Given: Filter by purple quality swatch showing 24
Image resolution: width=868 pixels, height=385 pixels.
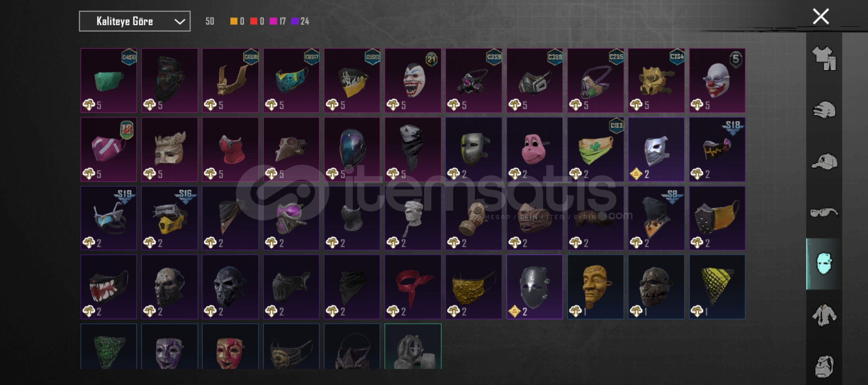Looking at the screenshot, I should click(x=300, y=21).
